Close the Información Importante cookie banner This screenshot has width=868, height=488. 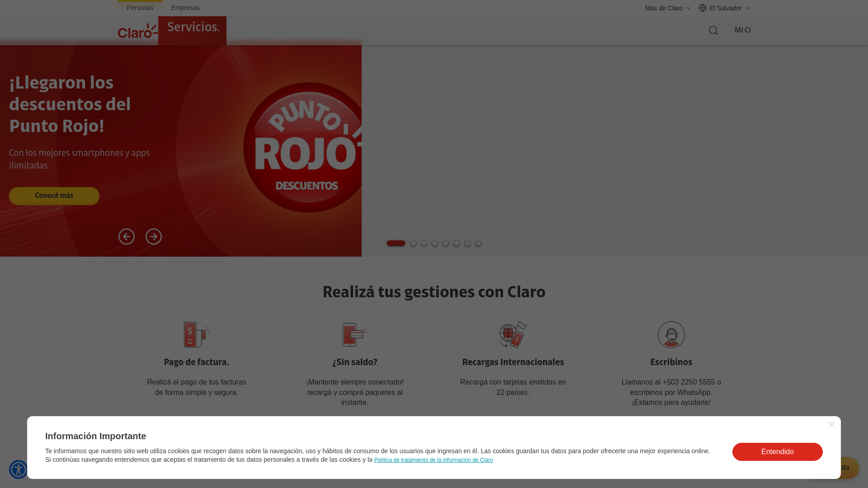click(832, 424)
